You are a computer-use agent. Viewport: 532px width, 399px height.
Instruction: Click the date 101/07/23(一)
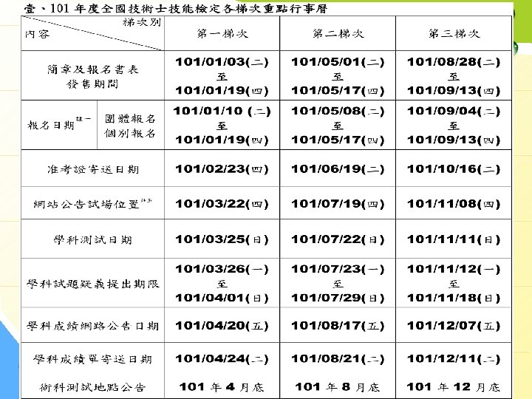338,270
